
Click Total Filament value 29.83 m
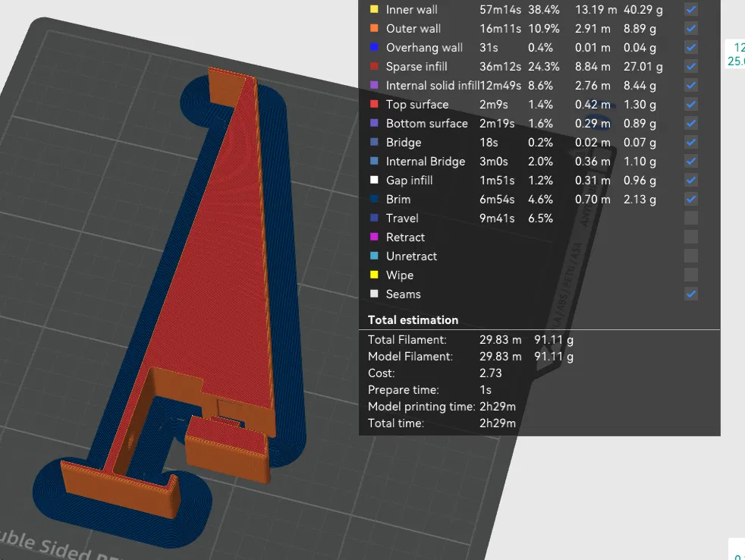500,340
